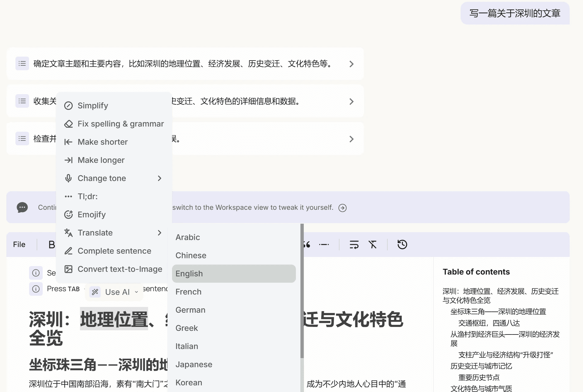Click list icon of first plan step
The height and width of the screenshot is (392, 583).
click(22, 64)
